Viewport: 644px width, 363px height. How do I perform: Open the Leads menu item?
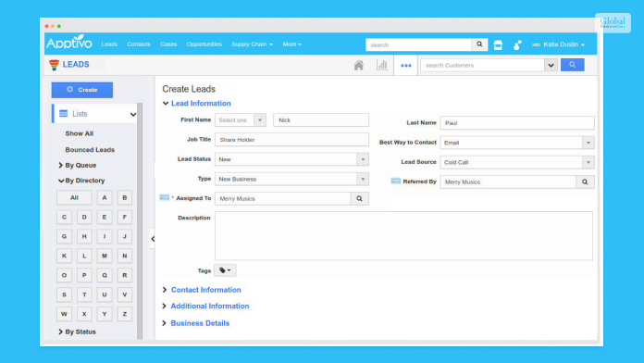(x=109, y=44)
